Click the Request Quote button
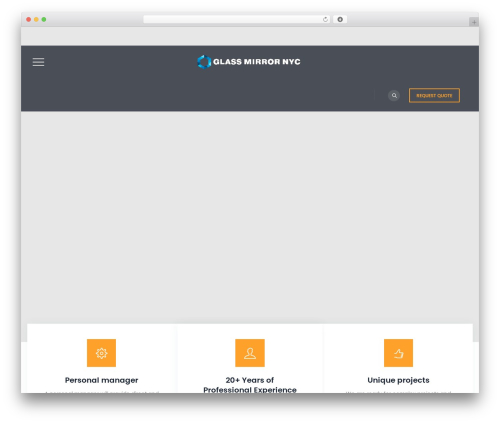The image size is (500, 423). 434,96
